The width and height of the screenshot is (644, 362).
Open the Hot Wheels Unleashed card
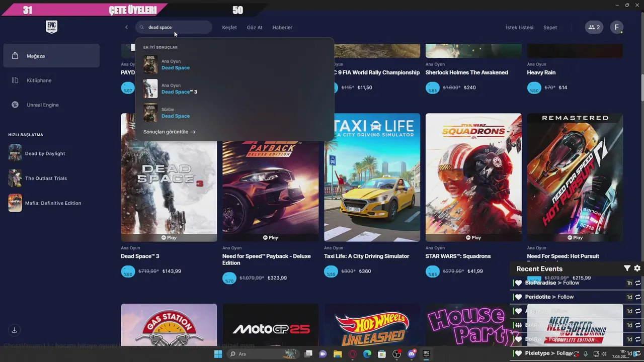(372, 324)
